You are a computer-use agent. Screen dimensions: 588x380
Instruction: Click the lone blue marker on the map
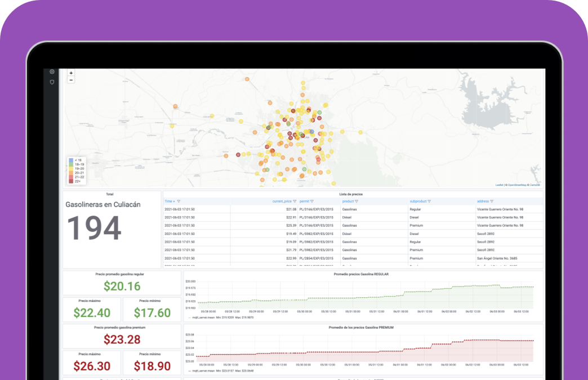tap(311, 132)
